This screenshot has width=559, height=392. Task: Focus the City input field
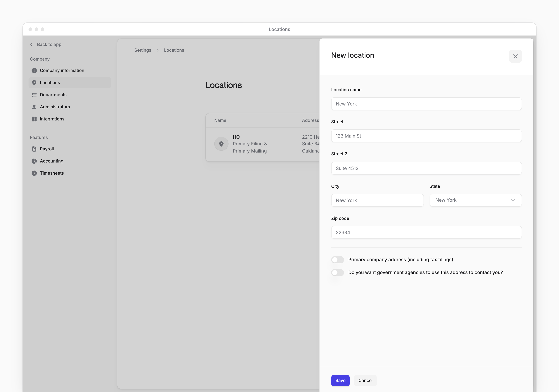(377, 200)
